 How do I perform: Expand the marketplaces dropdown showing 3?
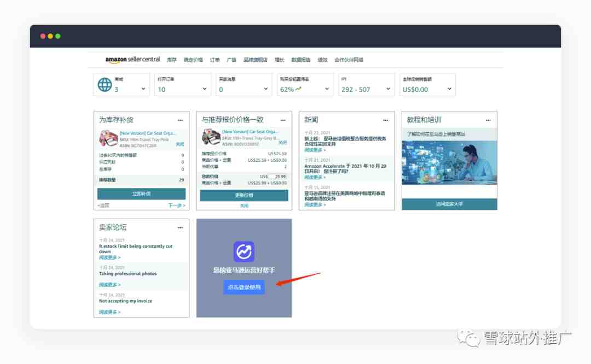click(143, 89)
